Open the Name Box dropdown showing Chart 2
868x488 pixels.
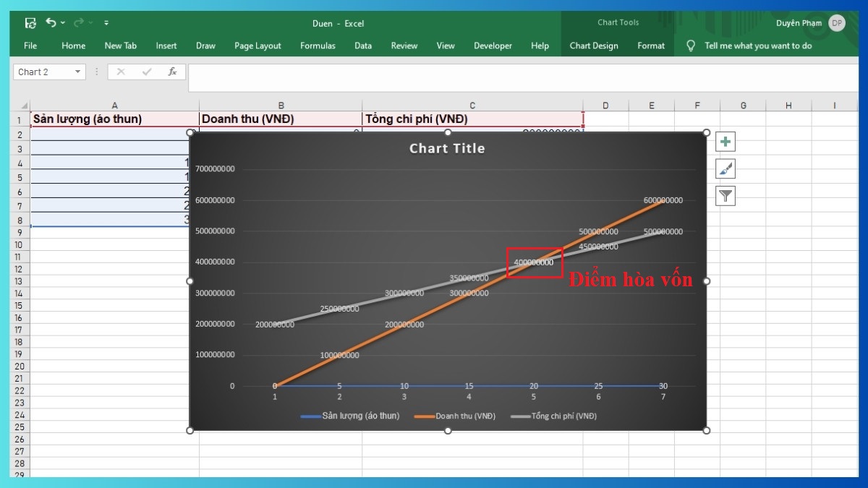click(x=78, y=72)
